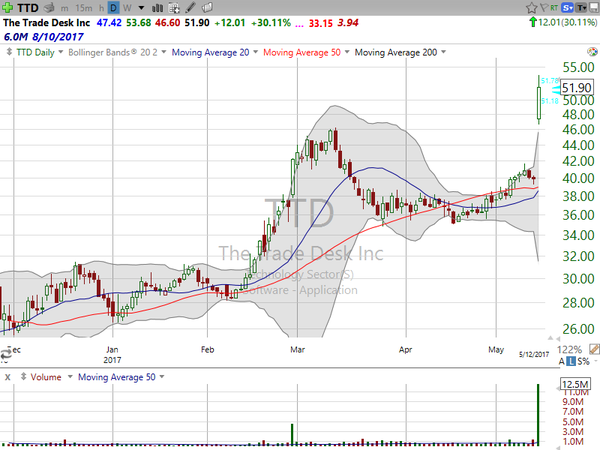Select the 15m timeframe

coord(84,8)
